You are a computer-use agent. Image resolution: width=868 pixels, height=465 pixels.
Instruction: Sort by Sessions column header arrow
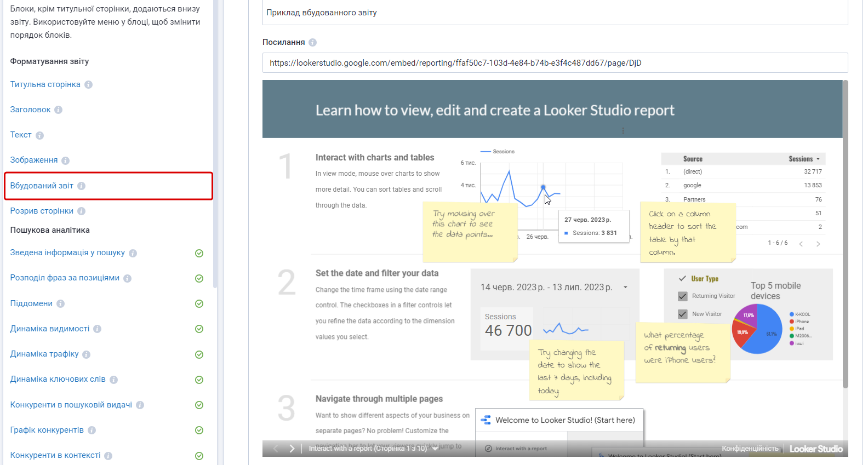click(x=818, y=159)
